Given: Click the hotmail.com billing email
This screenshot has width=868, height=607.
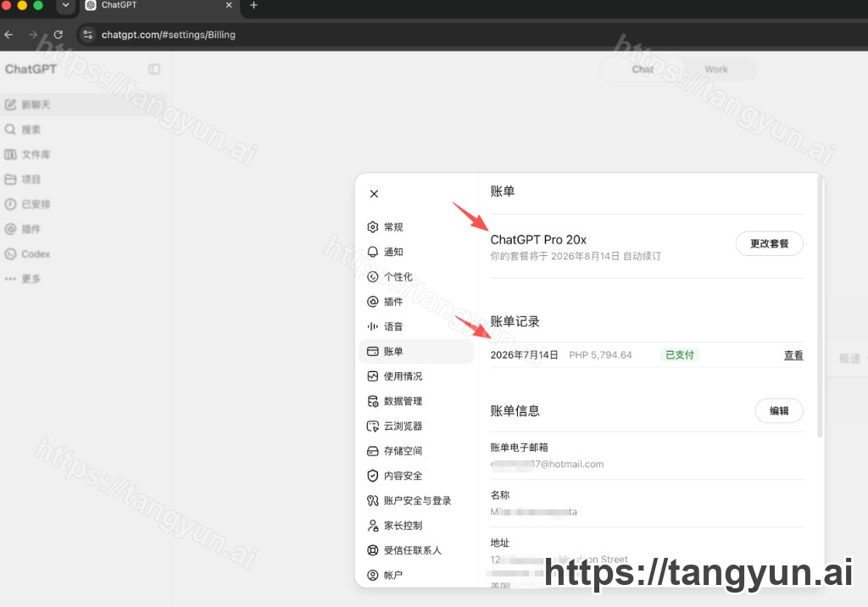Looking at the screenshot, I should coord(547,464).
